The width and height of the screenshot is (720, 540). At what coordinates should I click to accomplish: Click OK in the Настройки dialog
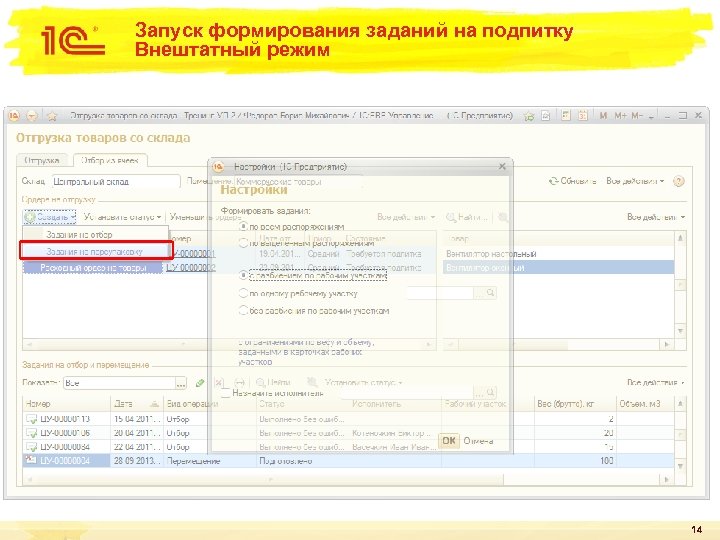449,441
